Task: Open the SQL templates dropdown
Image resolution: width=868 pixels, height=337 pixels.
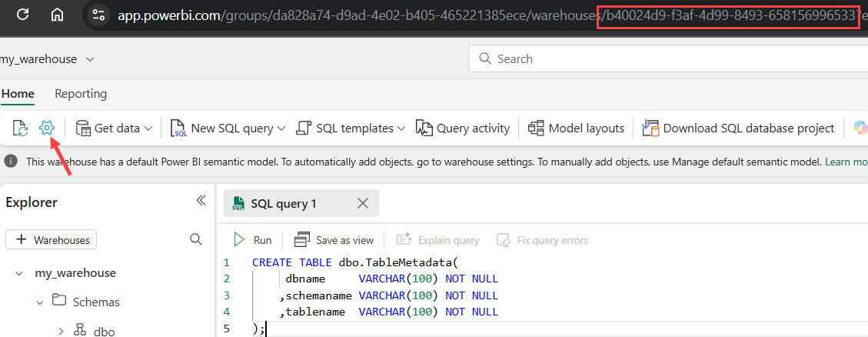Action: tap(401, 128)
